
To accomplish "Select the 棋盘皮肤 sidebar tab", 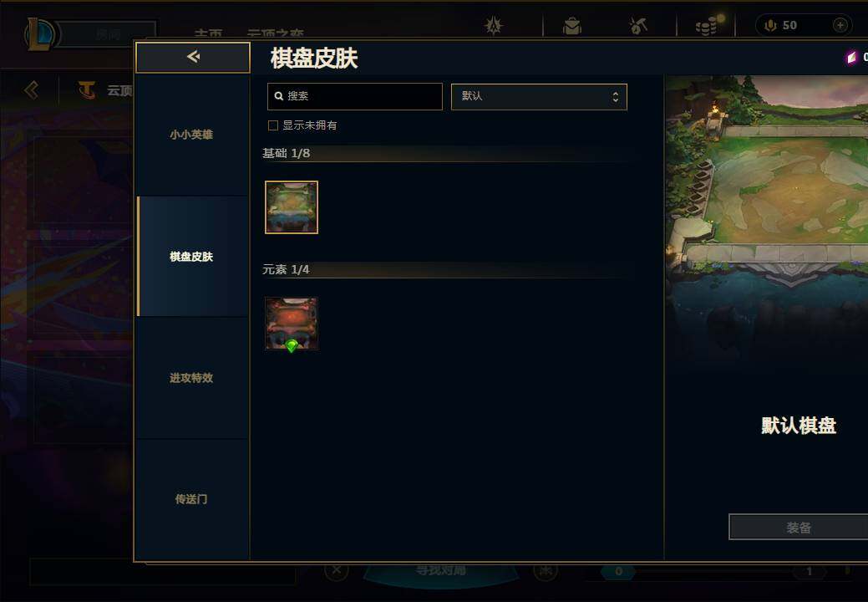I will coord(192,257).
